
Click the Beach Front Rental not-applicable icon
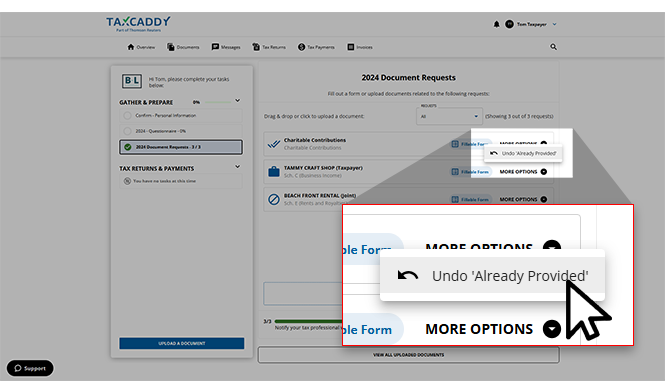pos(274,199)
